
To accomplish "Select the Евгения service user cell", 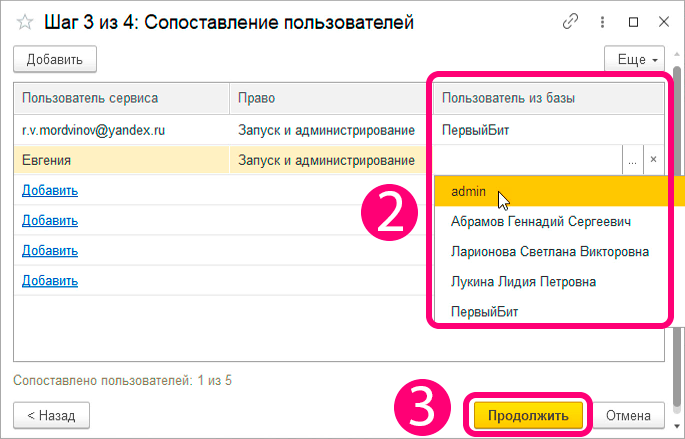I will pyautogui.click(x=121, y=160).
